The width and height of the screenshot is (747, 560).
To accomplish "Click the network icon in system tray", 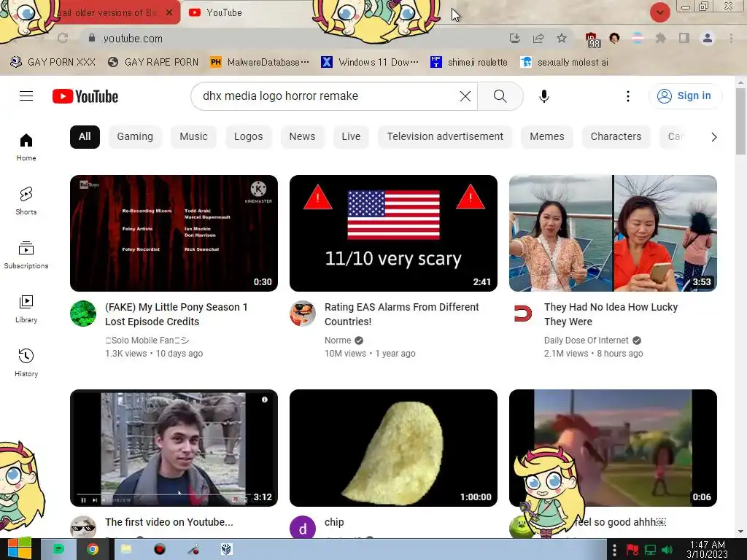I will point(650,550).
